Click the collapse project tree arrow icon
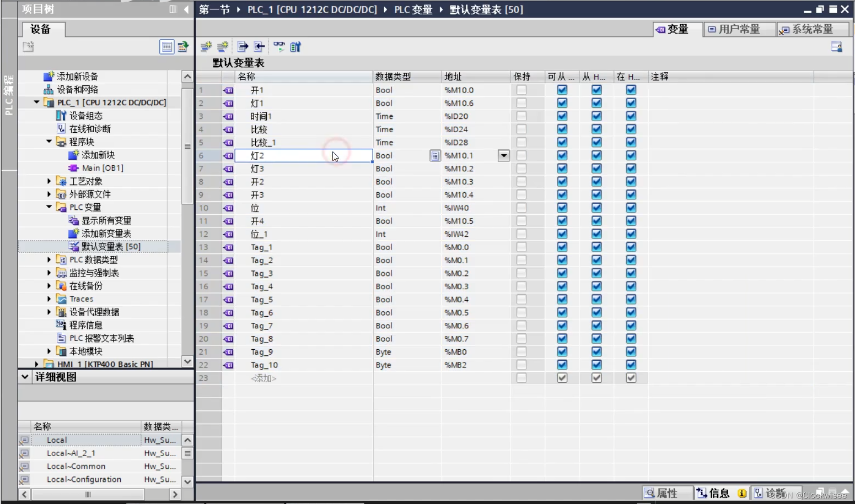The height and width of the screenshot is (504, 855). click(x=186, y=9)
